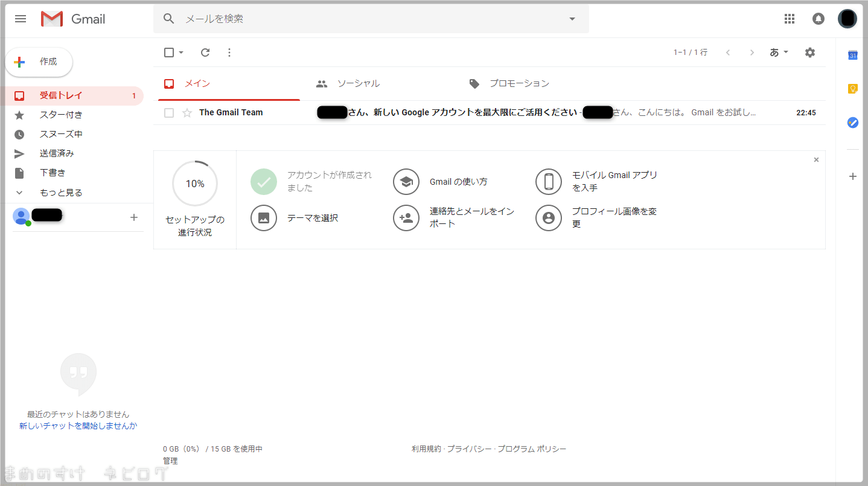Click the chat user avatar in sidebar

[x=21, y=216]
